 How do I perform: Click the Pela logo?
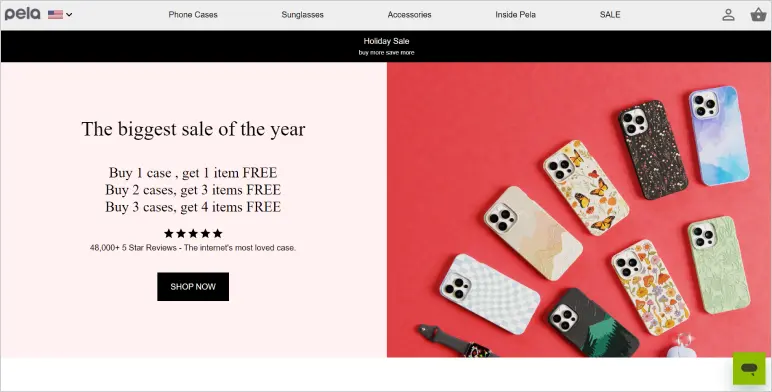(22, 14)
